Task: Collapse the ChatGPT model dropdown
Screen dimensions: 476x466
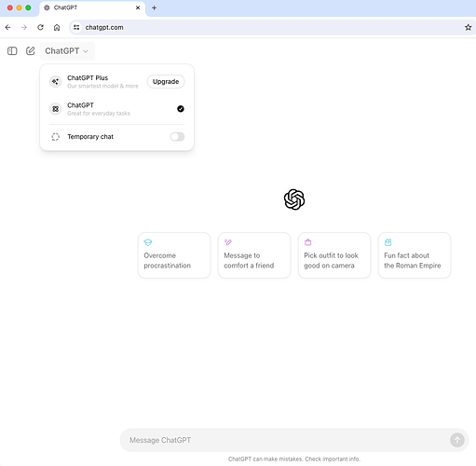Action: point(67,51)
